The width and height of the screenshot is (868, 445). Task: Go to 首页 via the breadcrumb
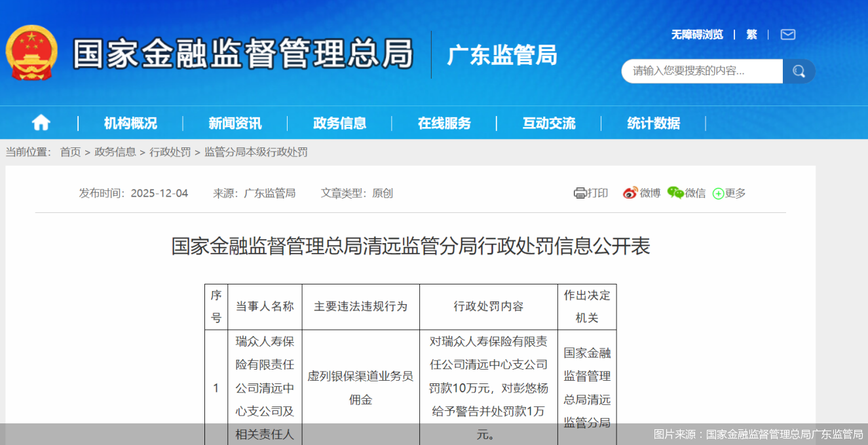point(70,152)
